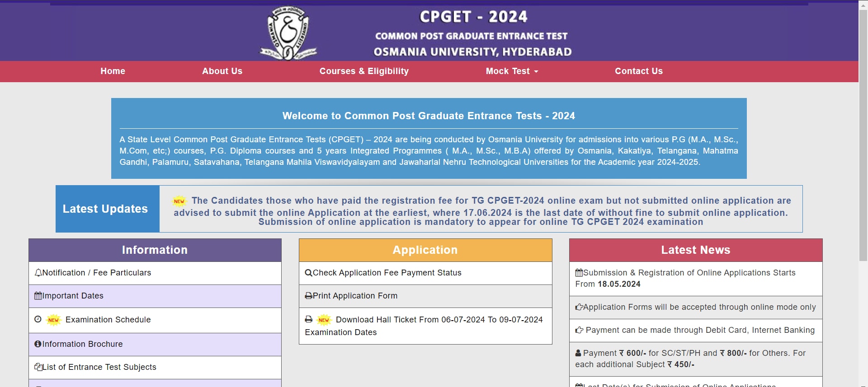The width and height of the screenshot is (868, 387).
Task: Open Notification / Fee Particulars link
Action: point(96,273)
